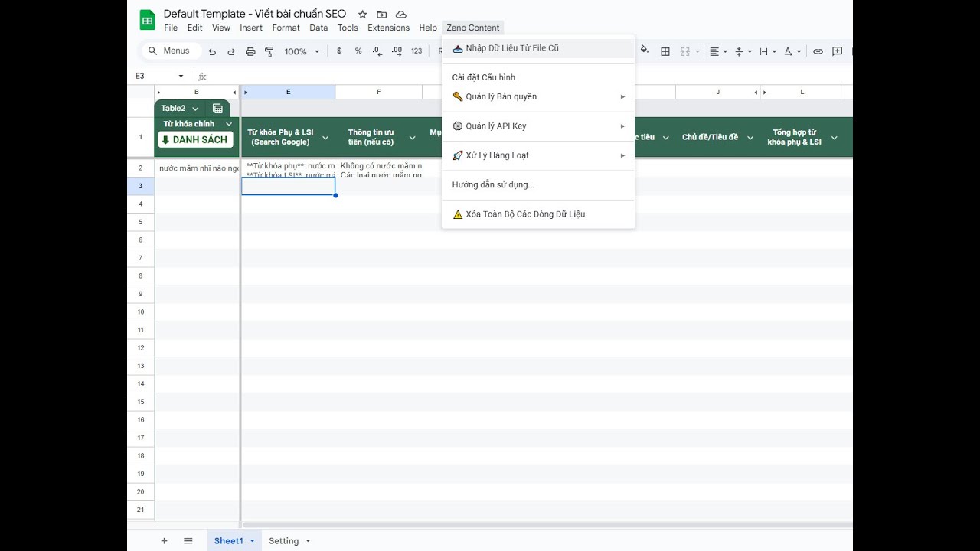Activate the paint format roller

pos(269,51)
